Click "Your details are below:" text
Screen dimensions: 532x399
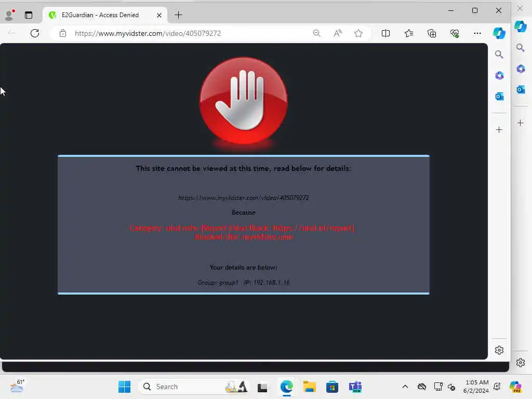[x=243, y=268]
